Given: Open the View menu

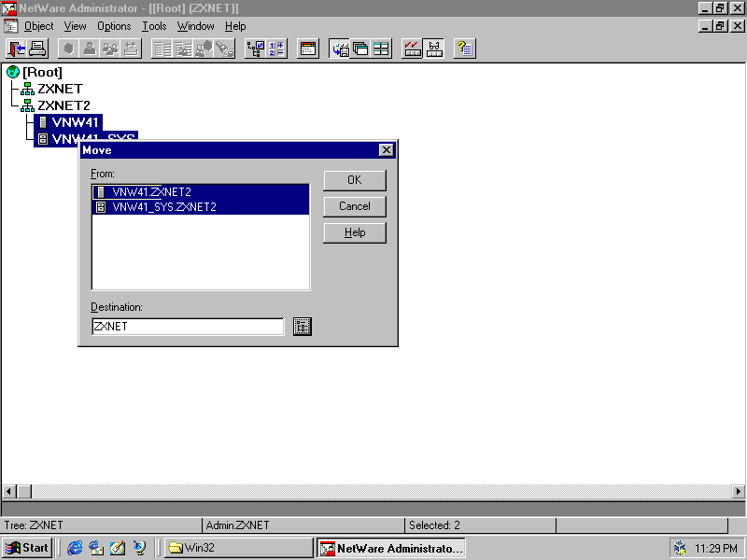Looking at the screenshot, I should [x=76, y=26].
